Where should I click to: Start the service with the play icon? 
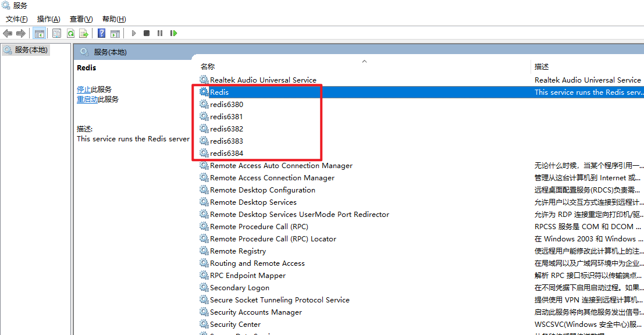[x=133, y=33]
